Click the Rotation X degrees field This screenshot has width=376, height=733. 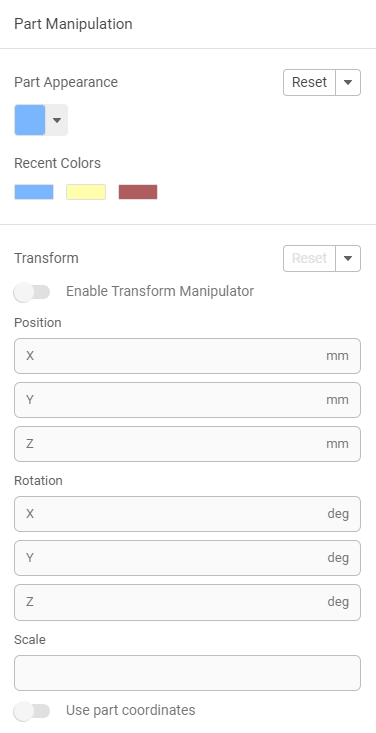(x=188, y=514)
